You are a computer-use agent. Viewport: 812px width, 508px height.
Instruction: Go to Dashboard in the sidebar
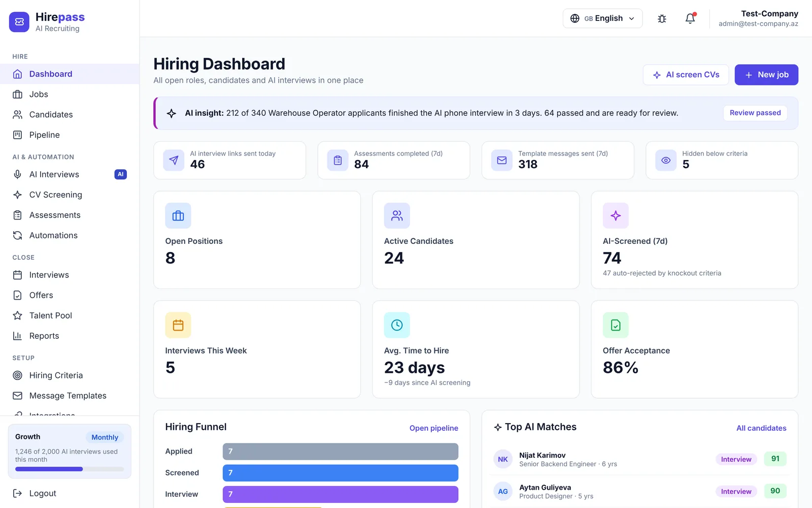(x=70, y=74)
